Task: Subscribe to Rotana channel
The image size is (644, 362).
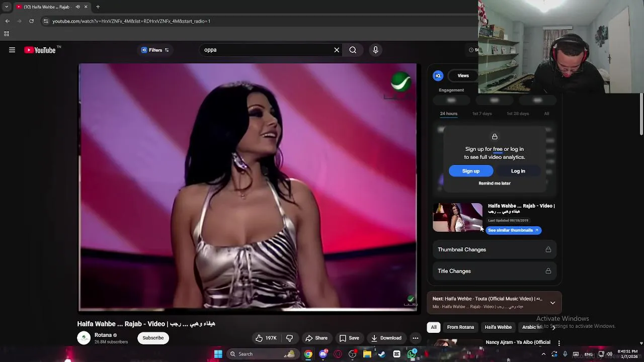Action: coord(153,338)
